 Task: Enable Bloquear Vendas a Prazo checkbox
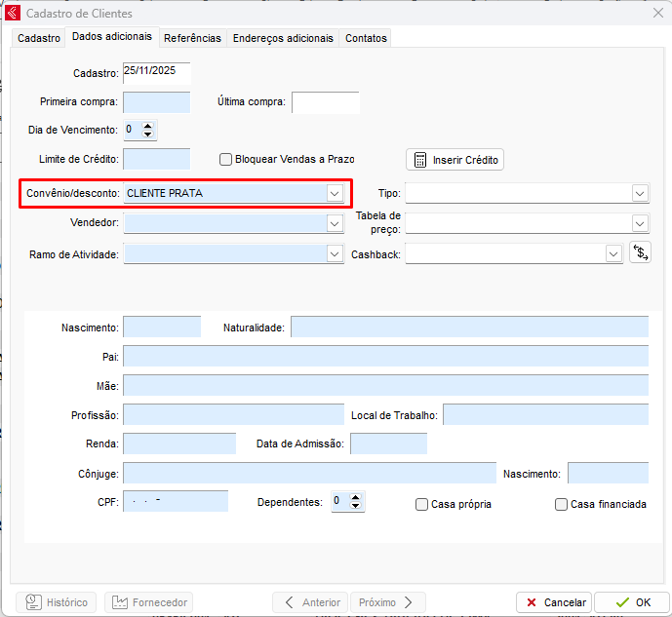(x=225, y=159)
